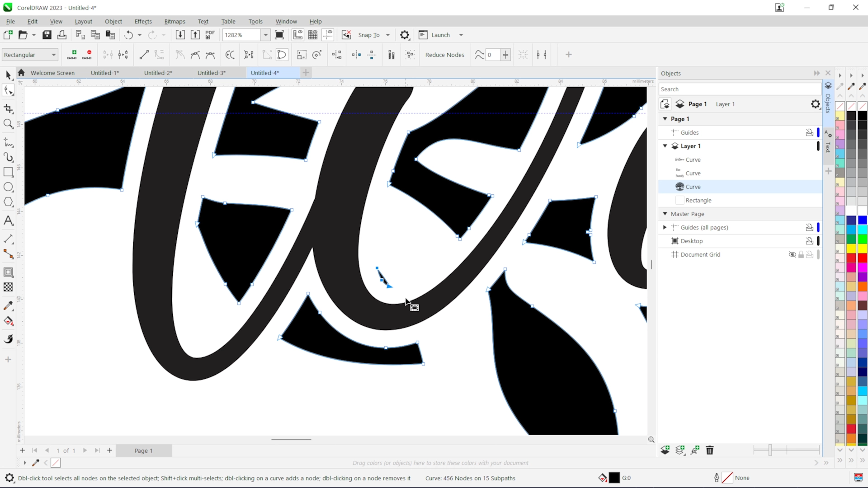Select the Connector tool
868x488 pixels.
tap(8, 254)
